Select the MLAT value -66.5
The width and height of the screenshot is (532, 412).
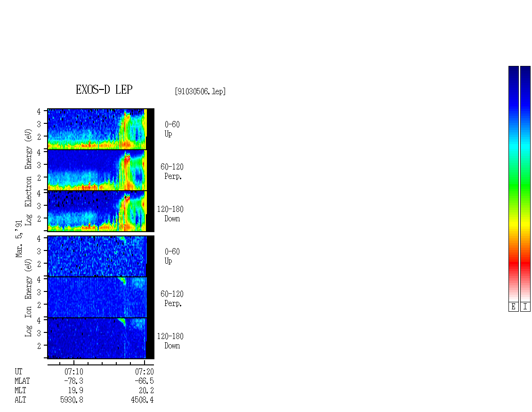(x=144, y=381)
